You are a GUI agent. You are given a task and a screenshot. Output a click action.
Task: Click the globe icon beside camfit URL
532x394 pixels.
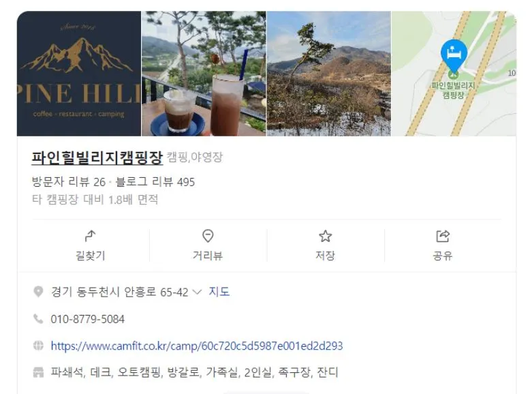click(38, 346)
